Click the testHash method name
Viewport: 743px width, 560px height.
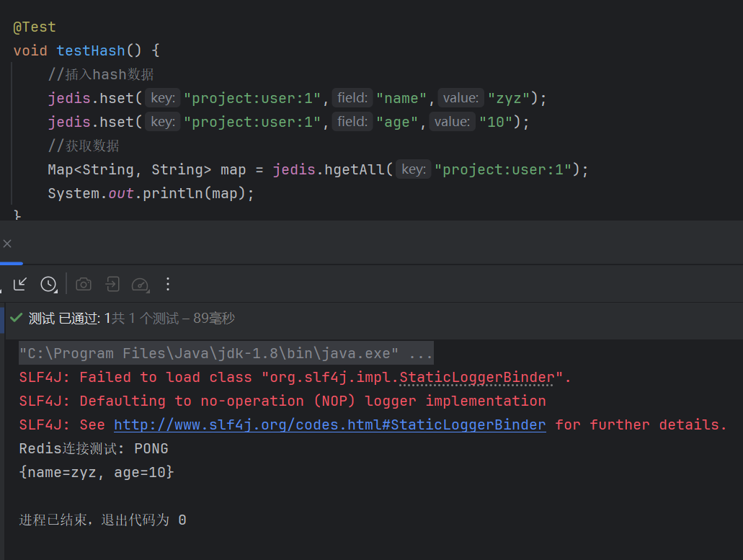point(91,50)
